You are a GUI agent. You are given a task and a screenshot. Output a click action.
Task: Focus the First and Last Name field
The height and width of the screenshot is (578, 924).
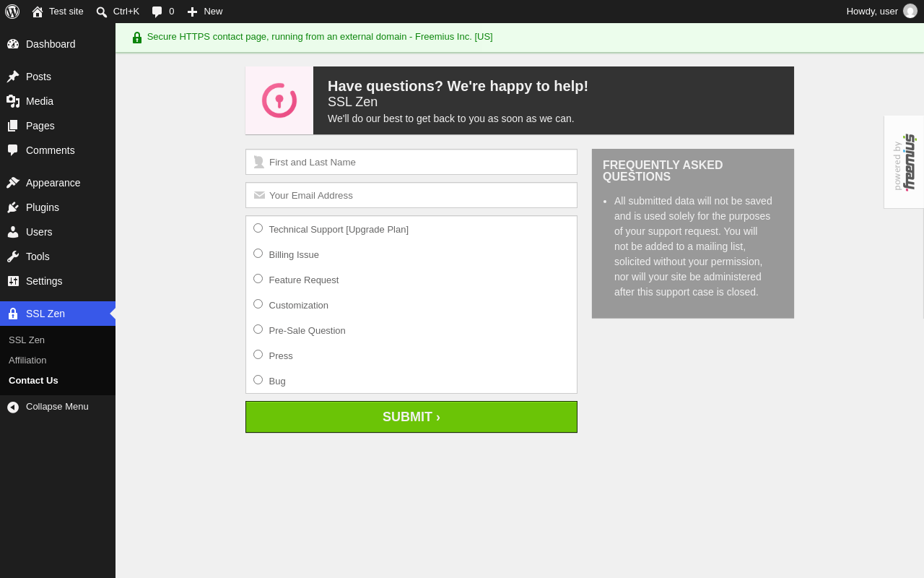pos(411,162)
